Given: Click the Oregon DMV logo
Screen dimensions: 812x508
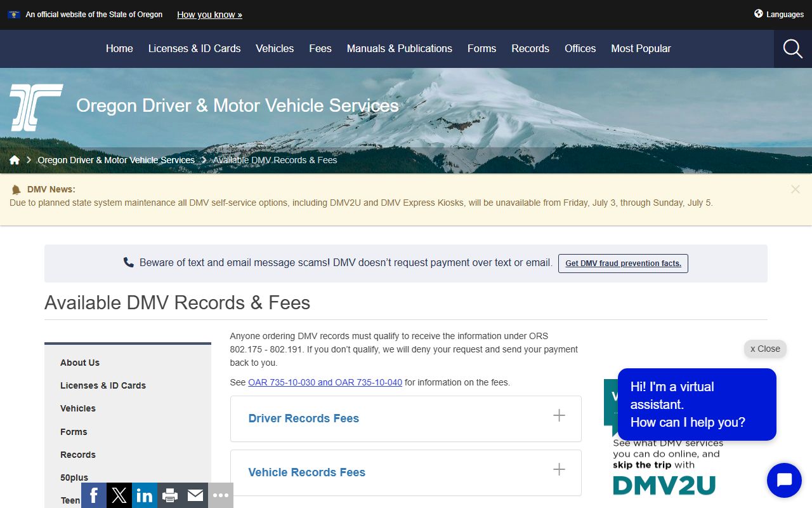Looking at the screenshot, I should [x=36, y=107].
